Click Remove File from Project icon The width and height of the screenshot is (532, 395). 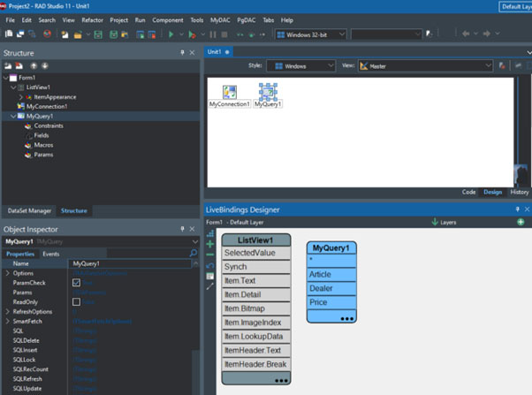tap(151, 34)
